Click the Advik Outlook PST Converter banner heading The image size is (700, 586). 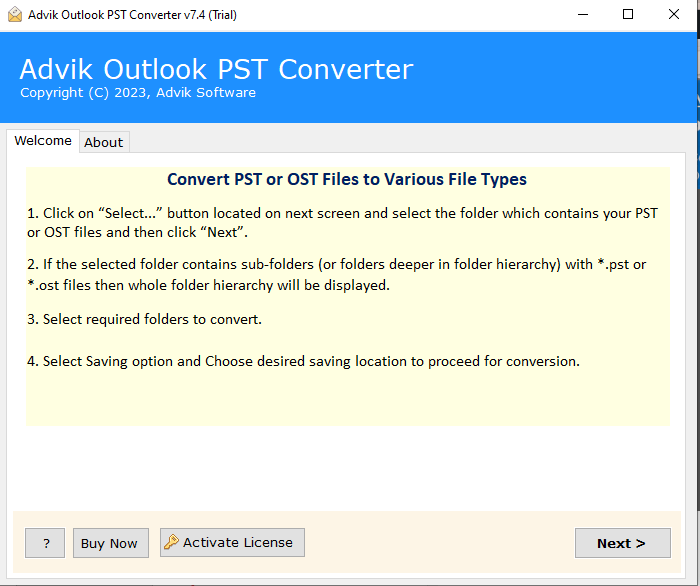(x=216, y=70)
